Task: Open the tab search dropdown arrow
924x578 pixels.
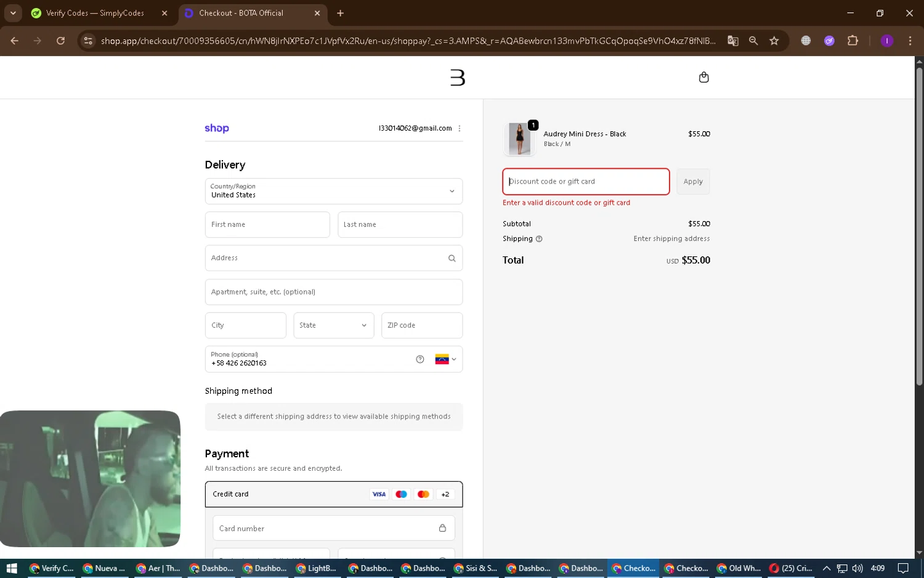Action: [13, 13]
